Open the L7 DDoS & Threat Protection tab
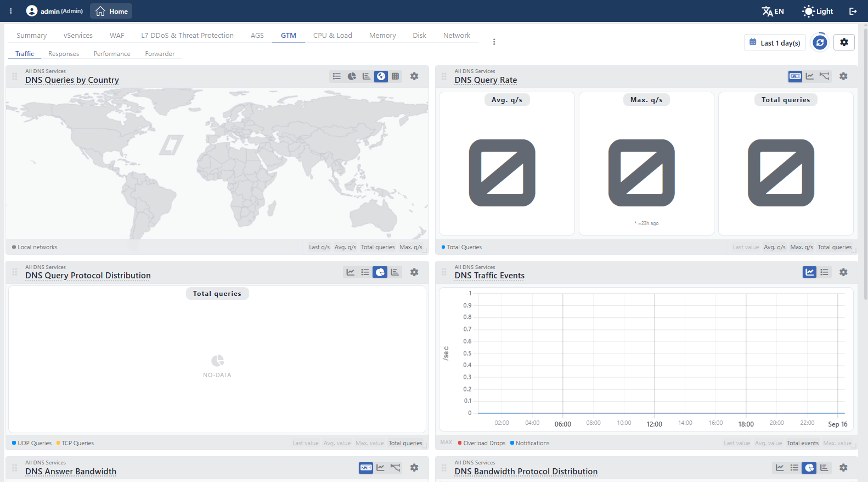The width and height of the screenshot is (868, 482). coord(187,35)
